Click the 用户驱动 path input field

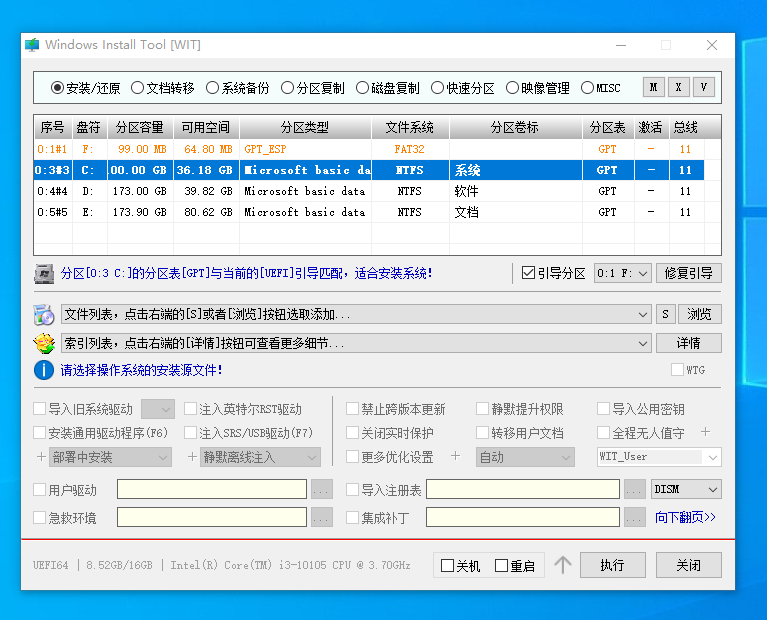pyautogui.click(x=212, y=489)
